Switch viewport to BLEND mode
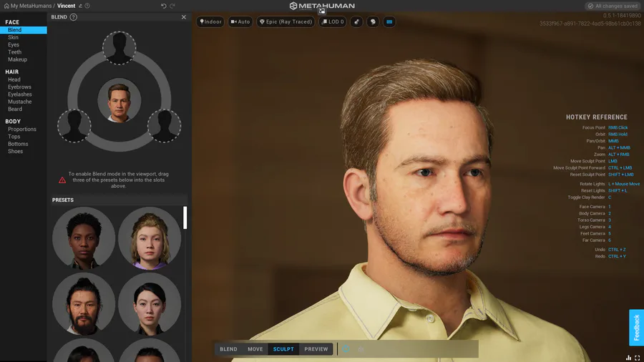The width and height of the screenshot is (644, 362). [x=228, y=349]
